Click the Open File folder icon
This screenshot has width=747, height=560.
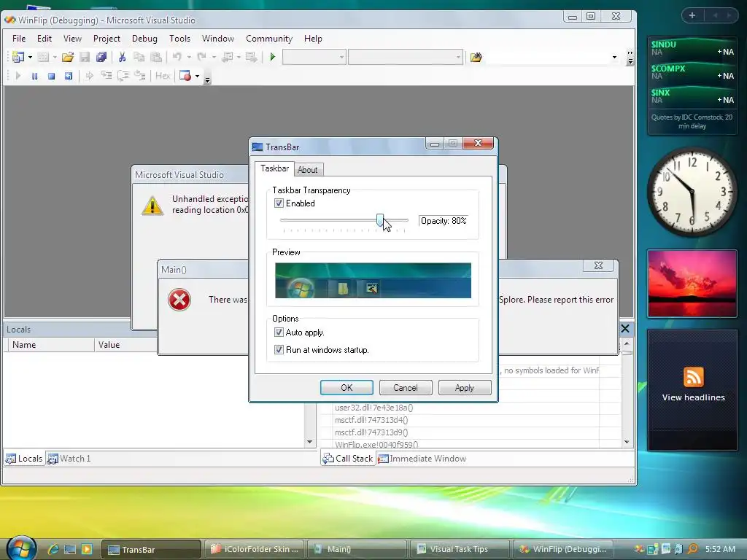tap(68, 57)
